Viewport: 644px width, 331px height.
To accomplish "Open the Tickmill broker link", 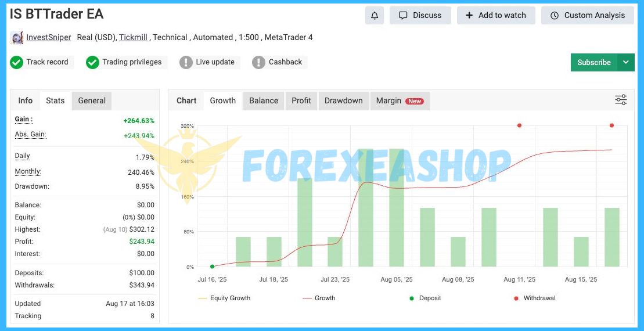I will [133, 37].
